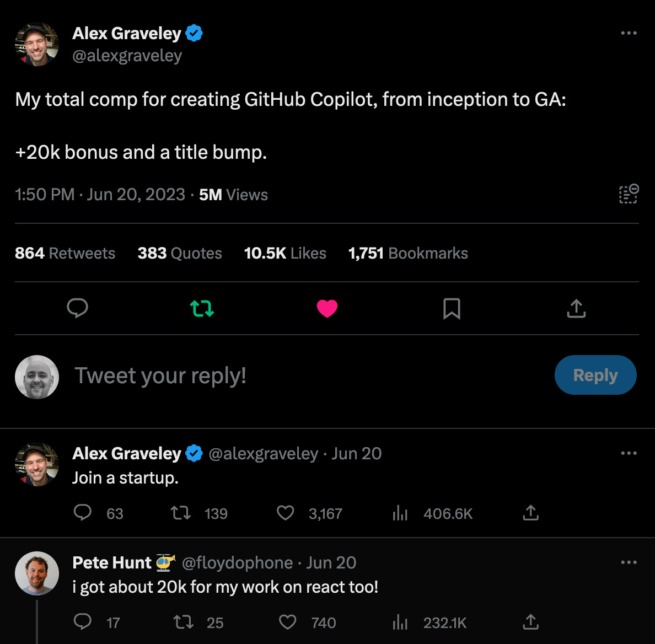The image size is (655, 644).
Task: Open more options on Pete Hunt's reply
Action: point(629,562)
